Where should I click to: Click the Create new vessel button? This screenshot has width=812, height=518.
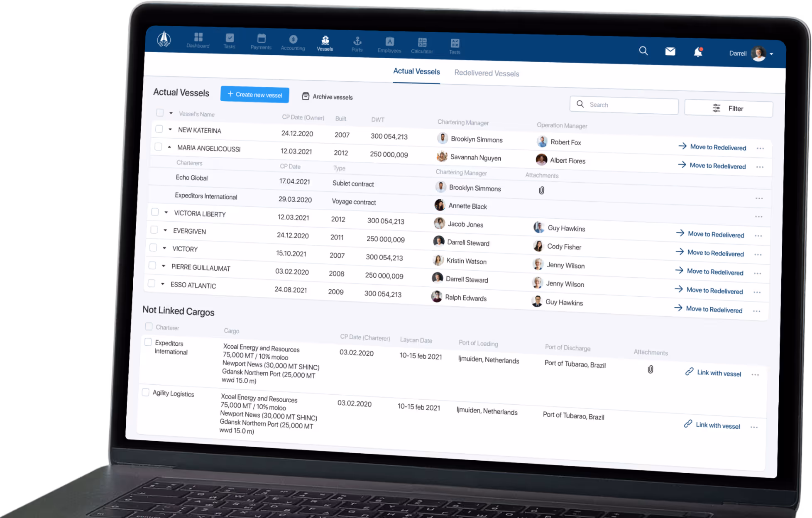[254, 95]
